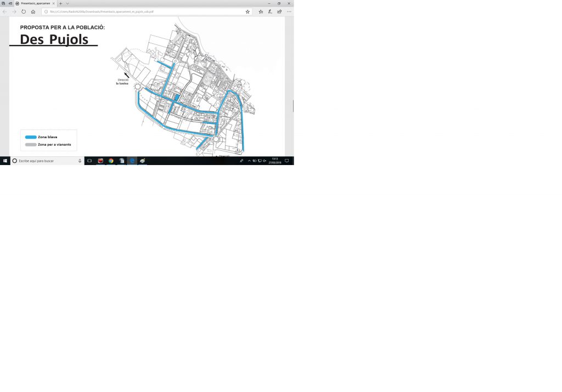Click the Cortana search box
Viewport: 562px width, 392px height.
47,161
